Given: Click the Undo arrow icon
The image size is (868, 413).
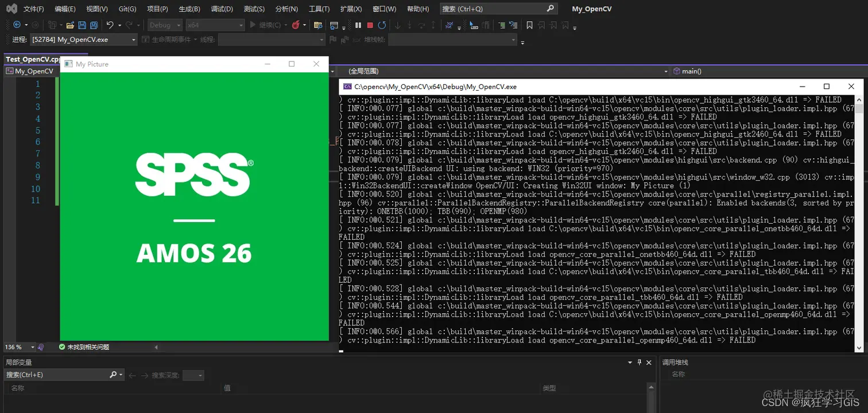Looking at the screenshot, I should click(x=110, y=25).
